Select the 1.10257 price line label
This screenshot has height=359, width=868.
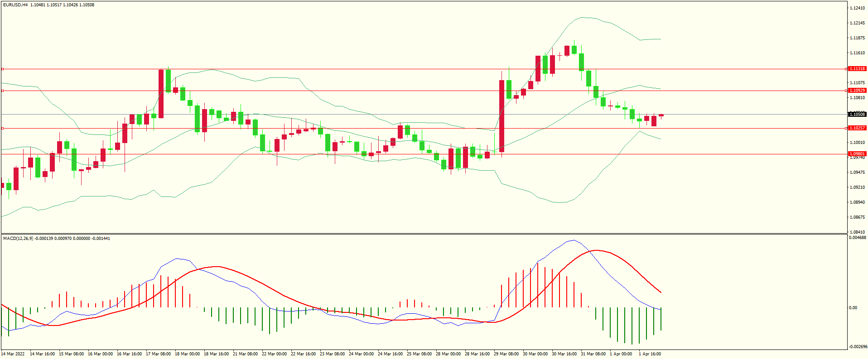coord(857,128)
